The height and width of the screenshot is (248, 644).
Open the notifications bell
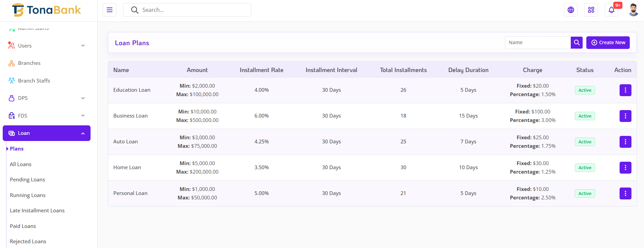click(x=611, y=10)
